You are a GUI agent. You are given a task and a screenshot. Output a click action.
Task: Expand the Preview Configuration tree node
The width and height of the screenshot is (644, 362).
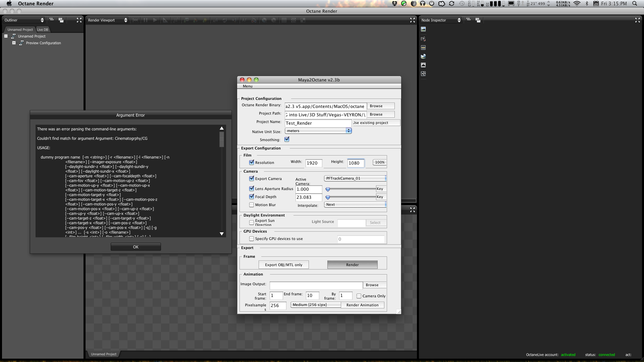[x=14, y=43]
